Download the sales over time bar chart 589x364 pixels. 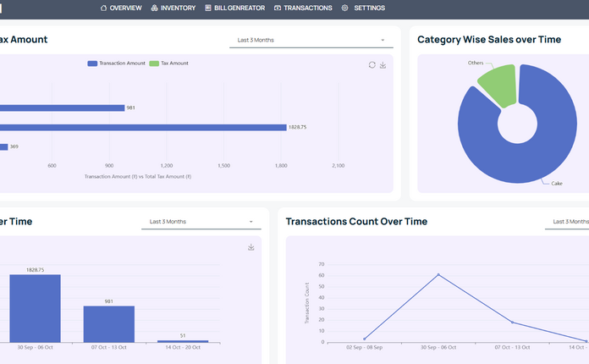click(250, 247)
